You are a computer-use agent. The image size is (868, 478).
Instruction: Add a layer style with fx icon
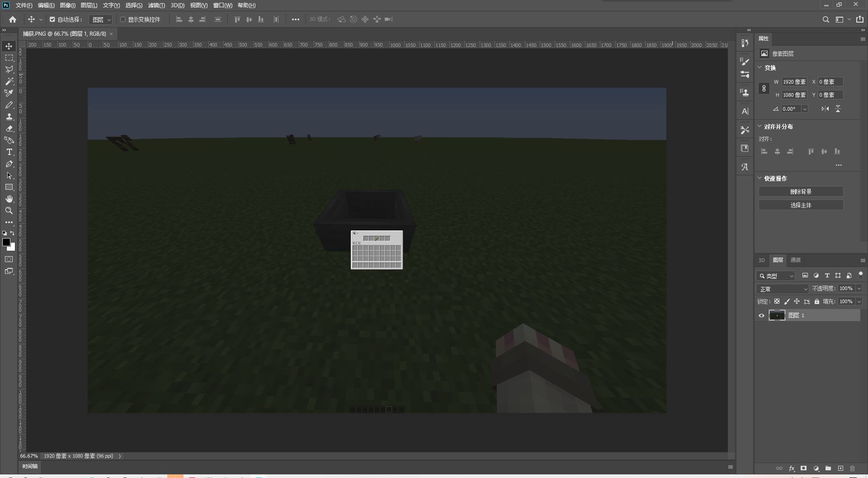pyautogui.click(x=792, y=469)
